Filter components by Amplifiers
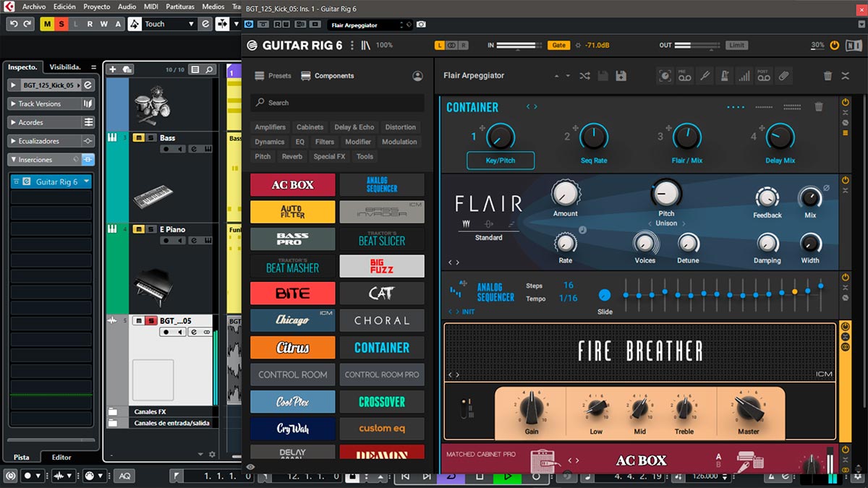This screenshot has height=488, width=868. [x=271, y=127]
